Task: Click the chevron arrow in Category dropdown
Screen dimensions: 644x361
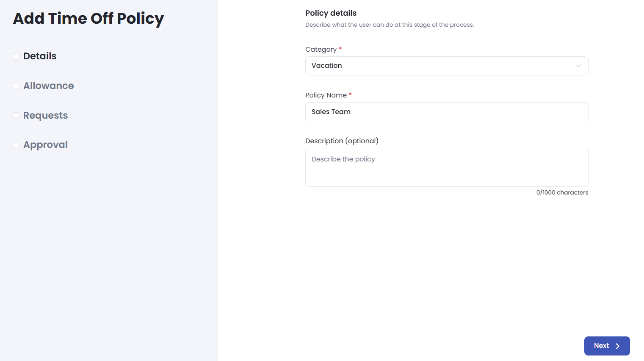Action: point(578,66)
